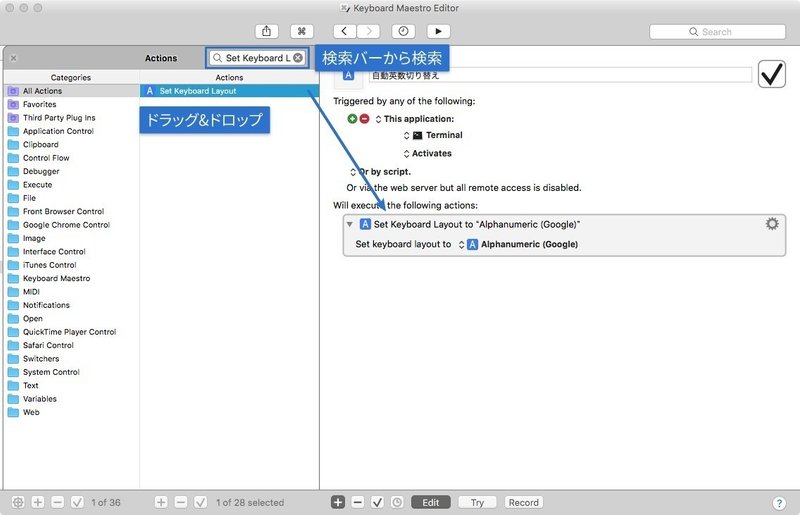Screen dimensions: 800x515
Task: Add a trigger with green plus
Action: click(x=352, y=119)
